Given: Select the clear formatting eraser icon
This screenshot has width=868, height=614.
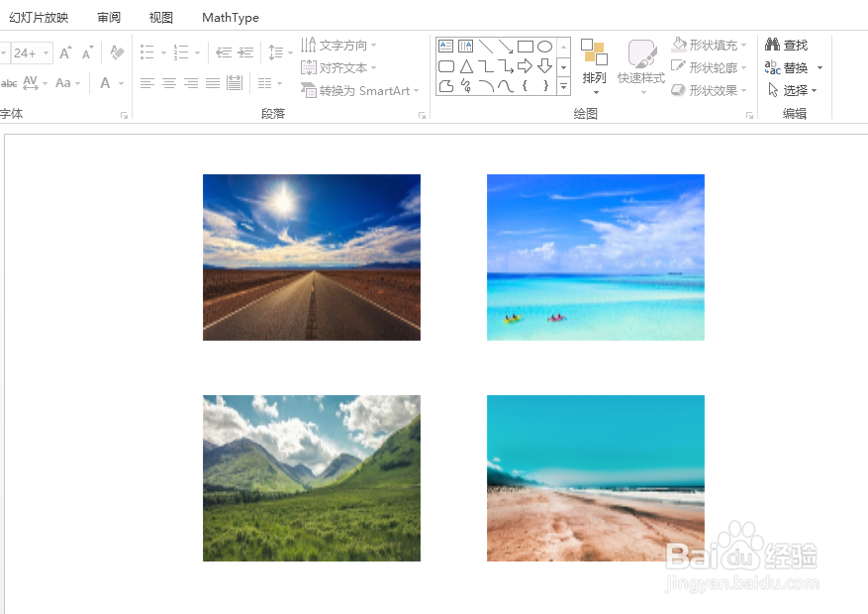Looking at the screenshot, I should point(116,51).
